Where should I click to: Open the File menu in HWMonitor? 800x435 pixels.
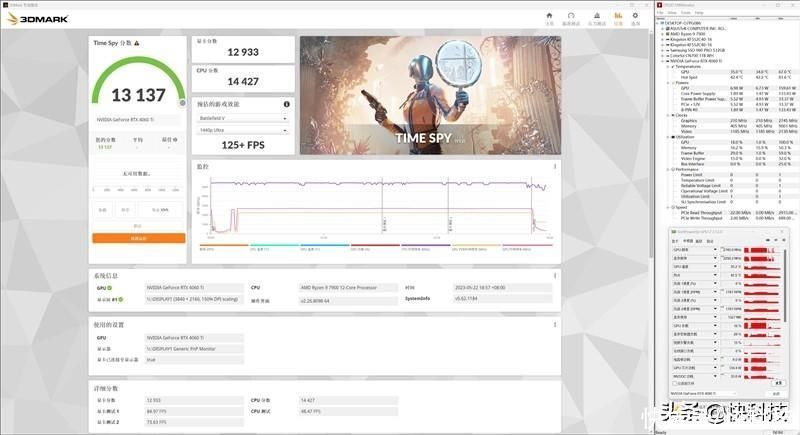pos(660,13)
